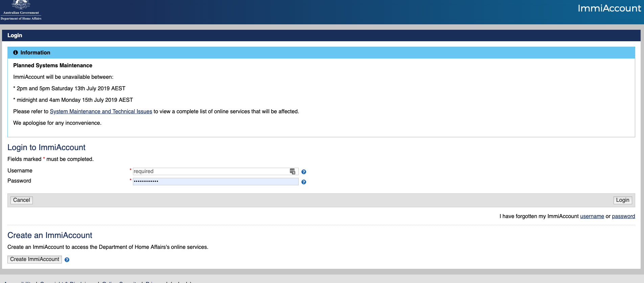Focus the Username input field
The image size is (644, 283).
215,171
